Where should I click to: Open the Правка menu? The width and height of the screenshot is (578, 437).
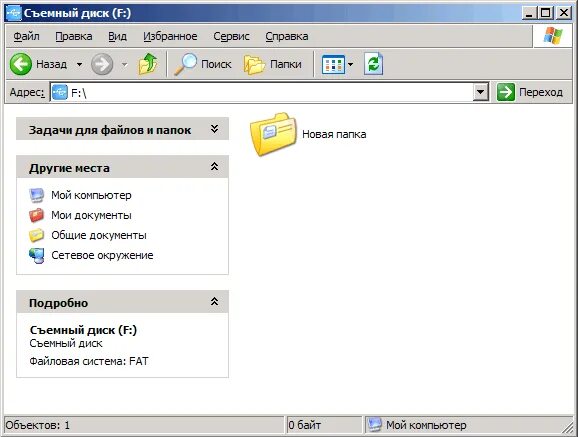74,36
